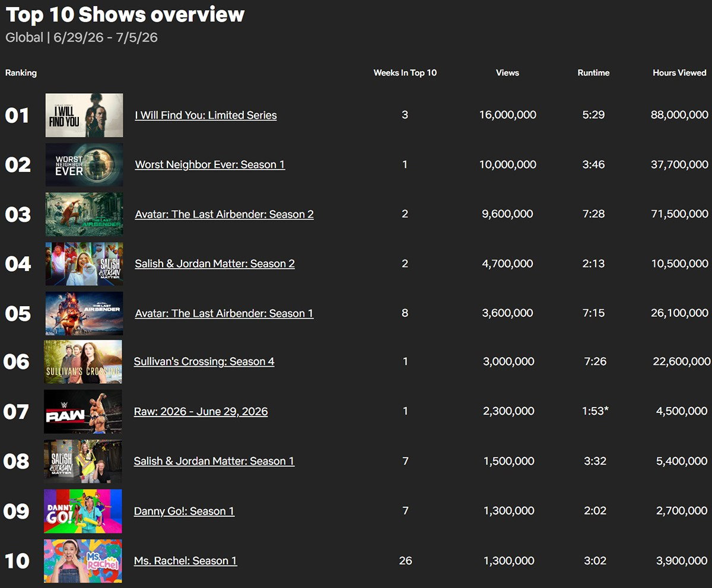Select the Ms. Rachel thumbnail image
Image resolution: width=712 pixels, height=588 pixels.
tap(83, 561)
